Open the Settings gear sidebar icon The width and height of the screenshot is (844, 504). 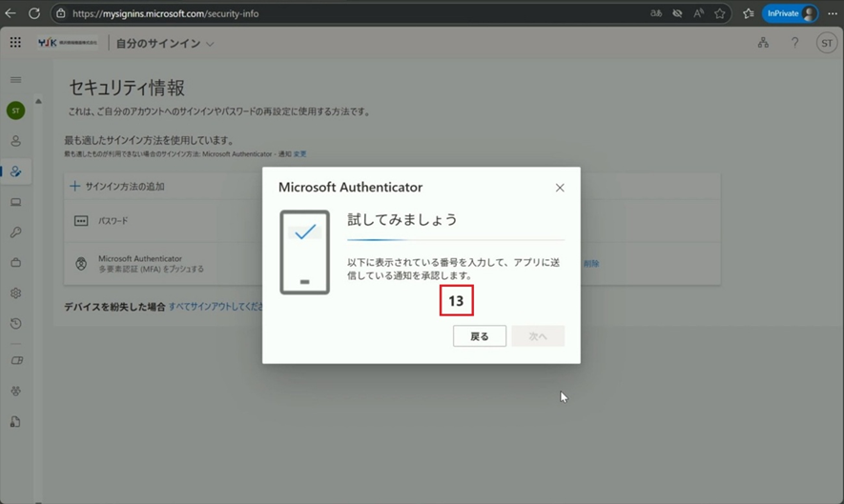tap(15, 293)
